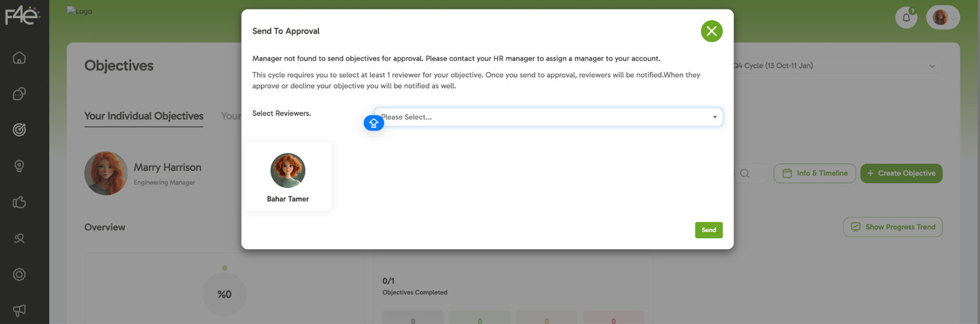The height and width of the screenshot is (324, 980).
Task: Click the blue upload arrow badge
Action: 374,123
